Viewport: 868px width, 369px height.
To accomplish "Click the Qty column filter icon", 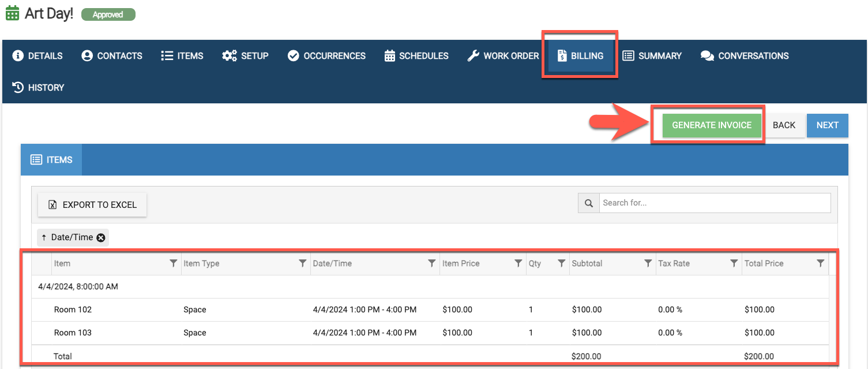I will coord(561,263).
